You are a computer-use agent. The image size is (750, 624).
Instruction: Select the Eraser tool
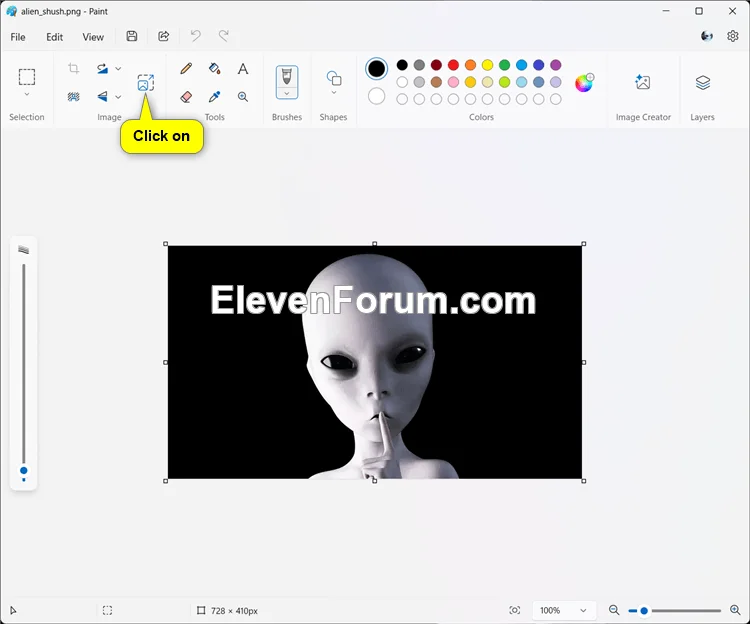(186, 97)
